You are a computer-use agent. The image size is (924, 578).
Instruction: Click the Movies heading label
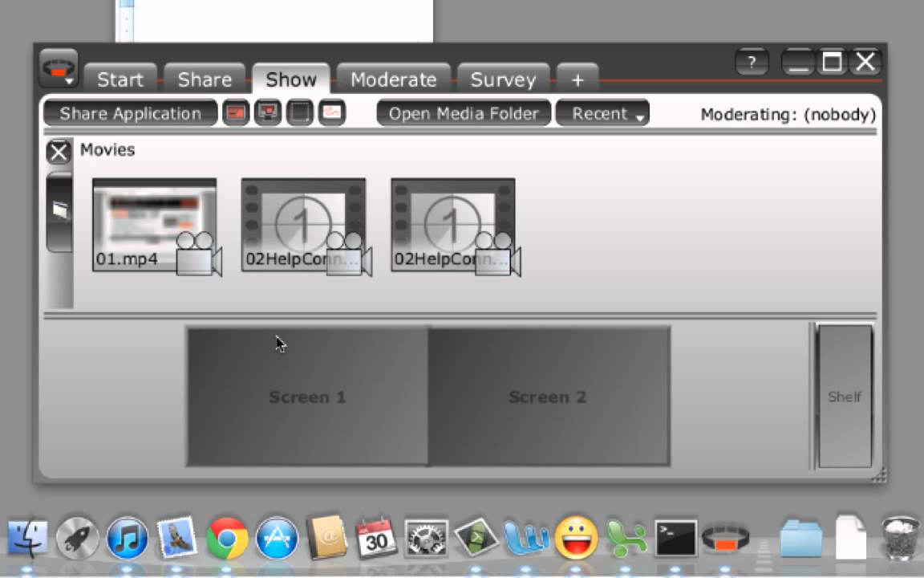(x=107, y=150)
